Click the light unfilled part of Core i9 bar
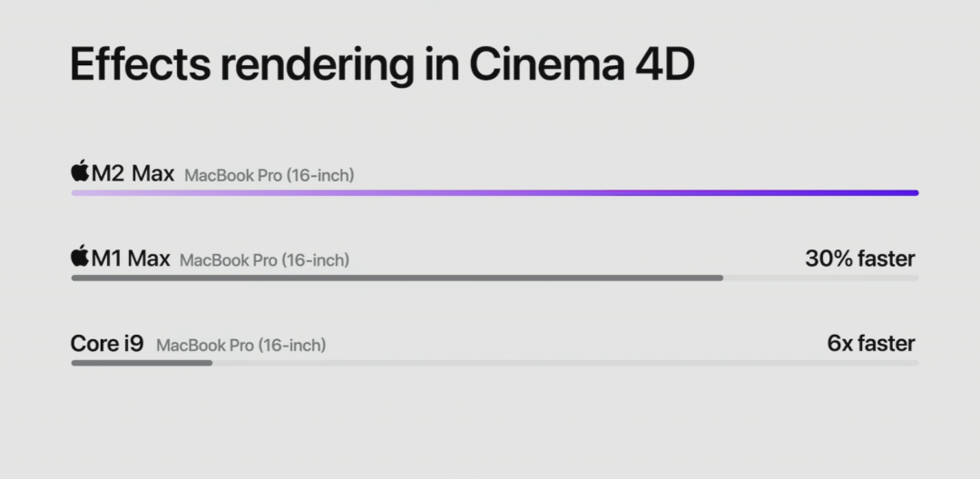The width and height of the screenshot is (980, 479). 564,363
